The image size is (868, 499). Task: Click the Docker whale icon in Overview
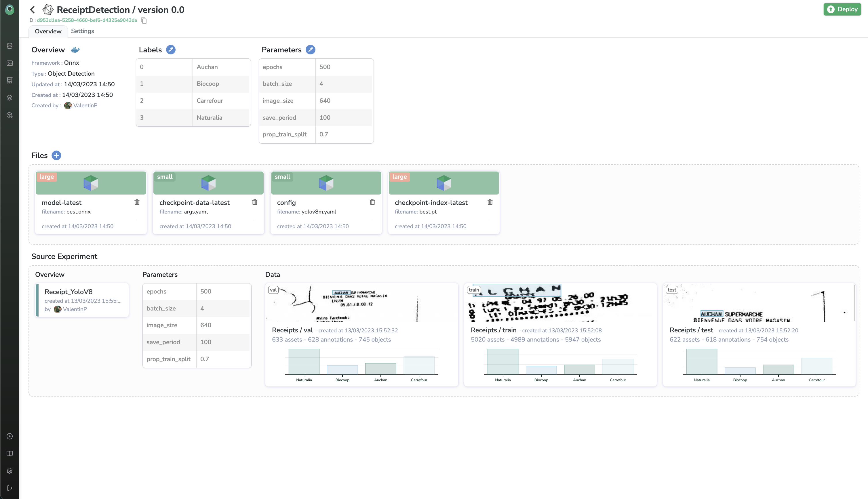76,50
